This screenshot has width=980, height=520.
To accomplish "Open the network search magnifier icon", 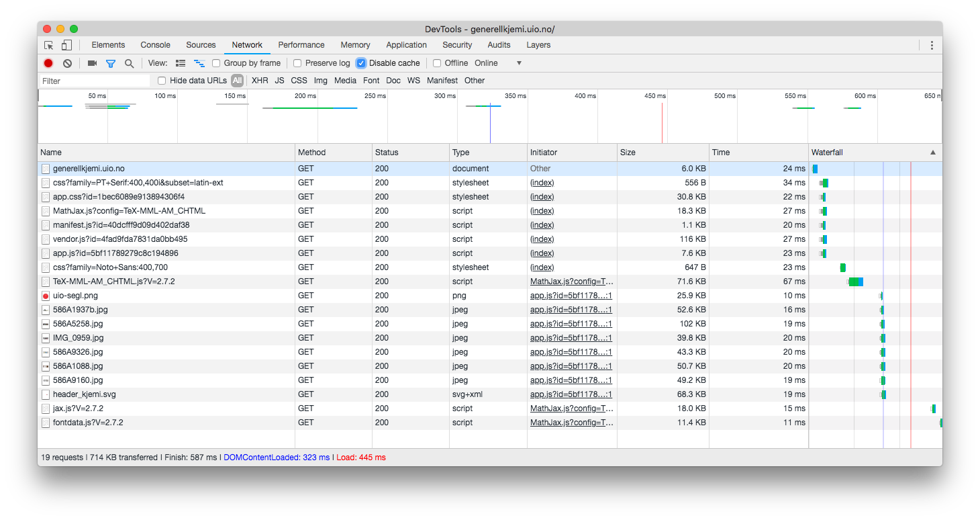I will click(x=129, y=63).
